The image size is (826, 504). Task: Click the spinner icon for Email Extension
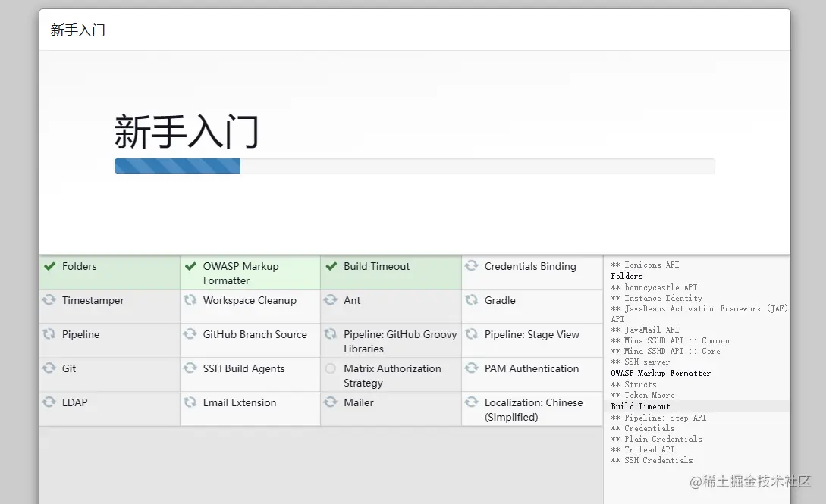tap(190, 402)
